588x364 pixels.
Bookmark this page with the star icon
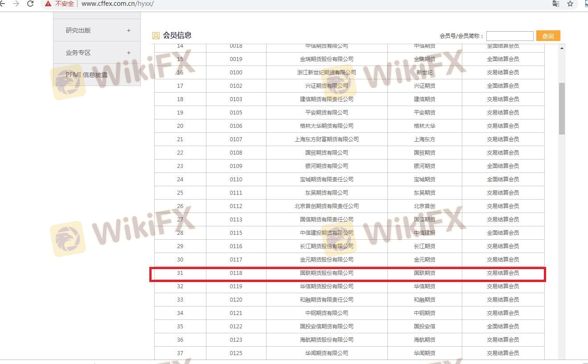pyautogui.click(x=570, y=4)
